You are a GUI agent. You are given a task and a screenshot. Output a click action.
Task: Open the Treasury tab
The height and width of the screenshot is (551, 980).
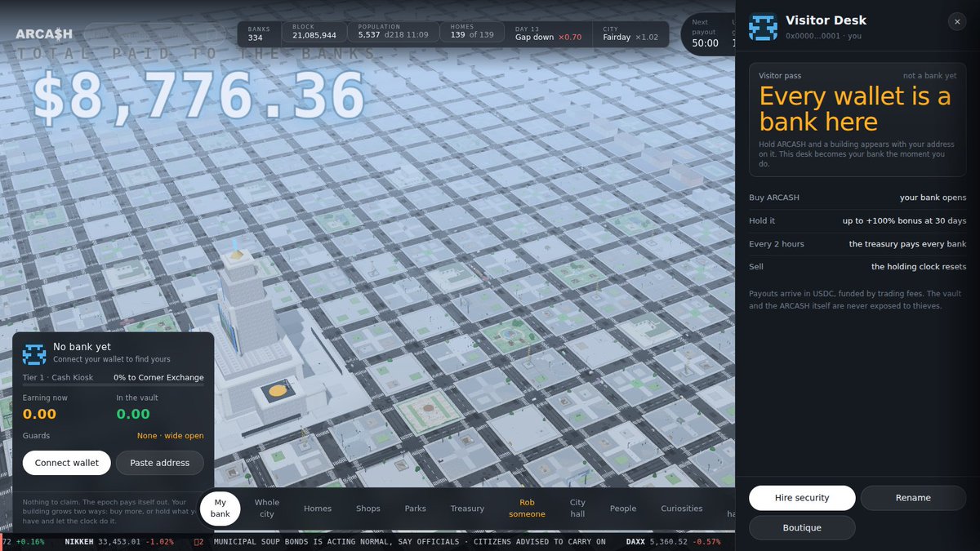(x=468, y=509)
